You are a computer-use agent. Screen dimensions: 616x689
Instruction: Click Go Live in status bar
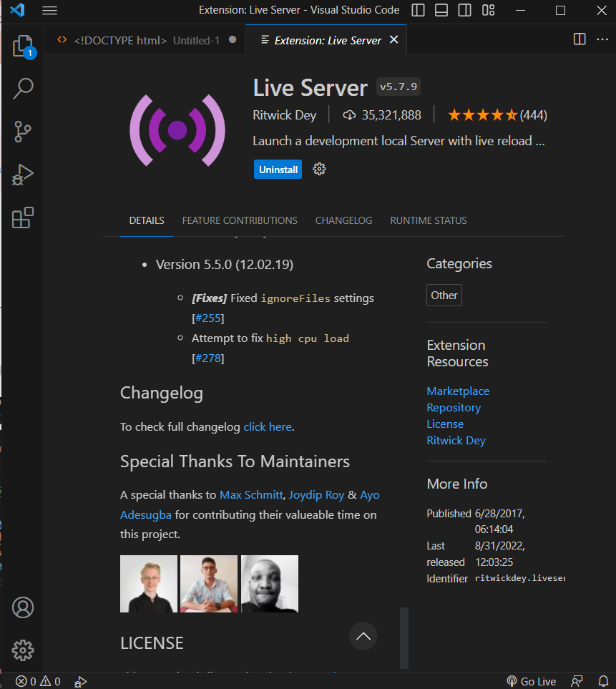(x=531, y=682)
